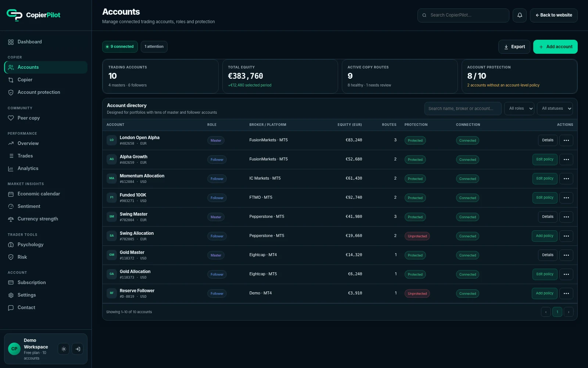588x368 pixels.
Task: Open more actions for Alpha Growth
Action: pyautogui.click(x=566, y=159)
